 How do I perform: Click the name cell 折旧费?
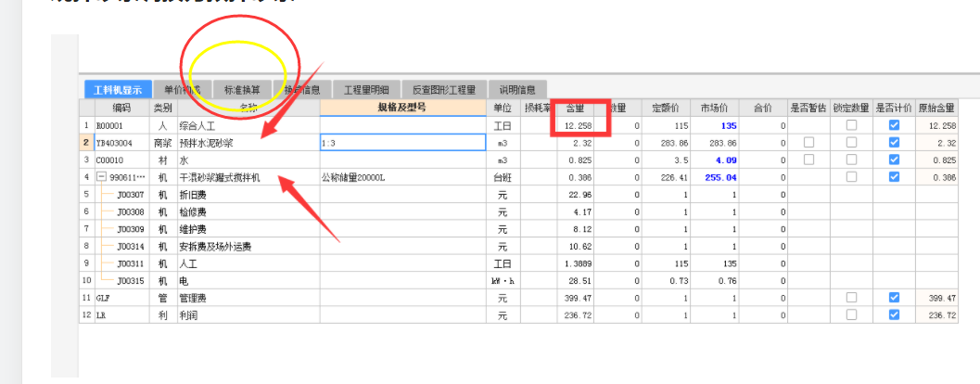(248, 195)
